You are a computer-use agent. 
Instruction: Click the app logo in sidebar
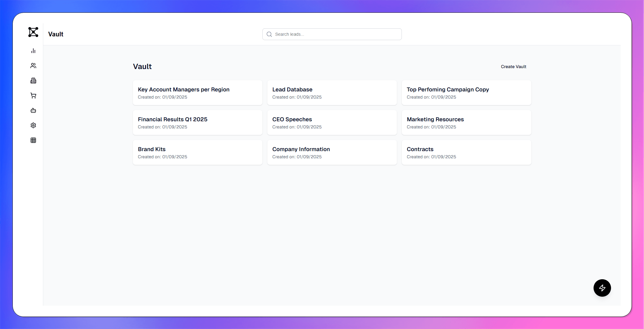[33, 32]
